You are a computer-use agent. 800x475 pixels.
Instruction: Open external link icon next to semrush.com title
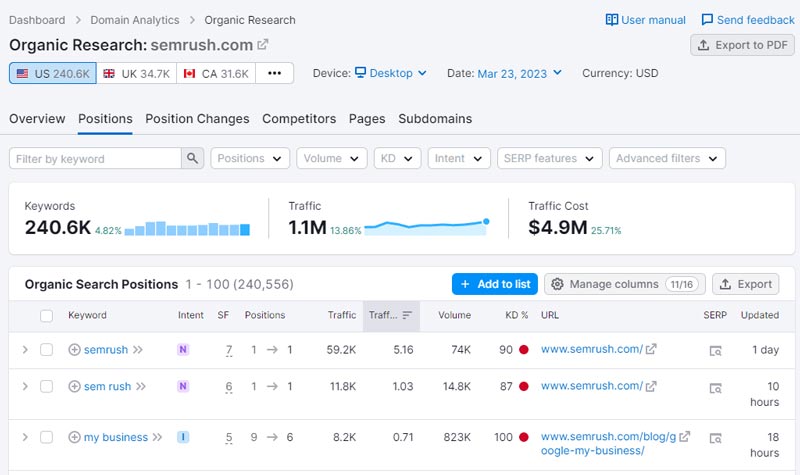pyautogui.click(x=263, y=44)
